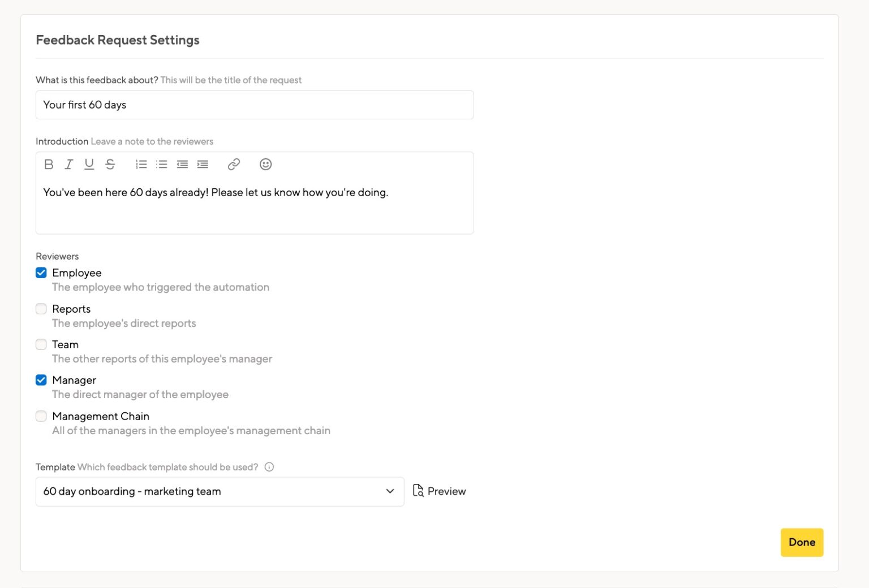Apply italic formatting

click(x=69, y=165)
